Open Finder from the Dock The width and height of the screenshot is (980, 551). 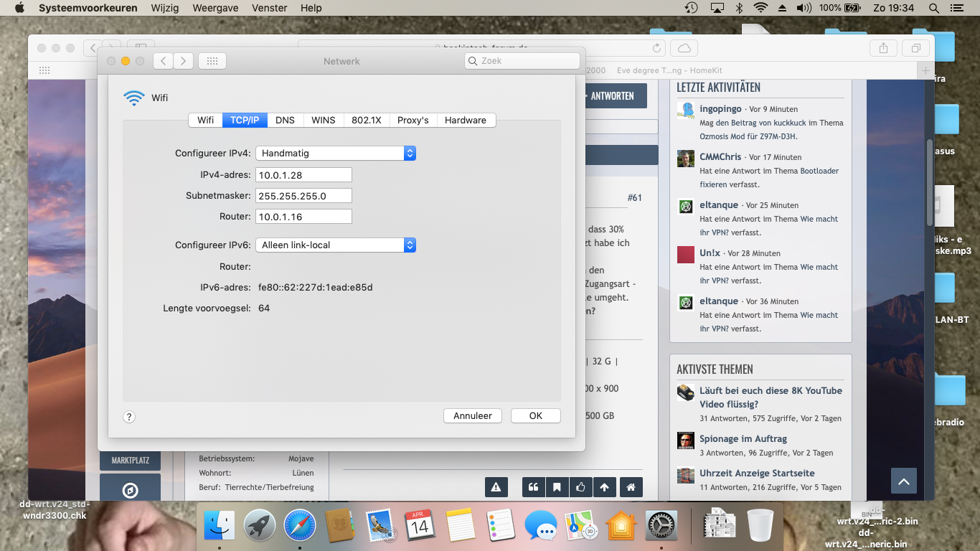219,526
